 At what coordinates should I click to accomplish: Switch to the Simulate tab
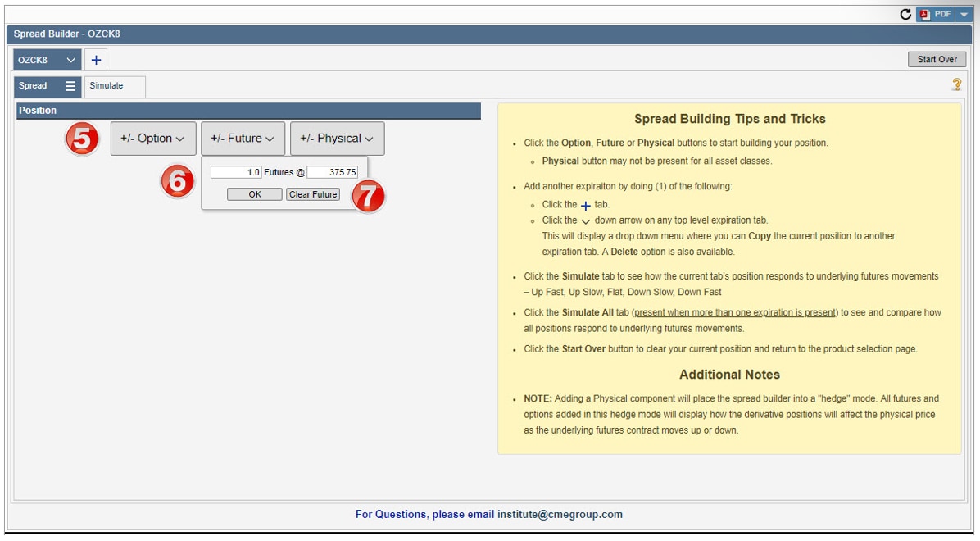click(107, 86)
